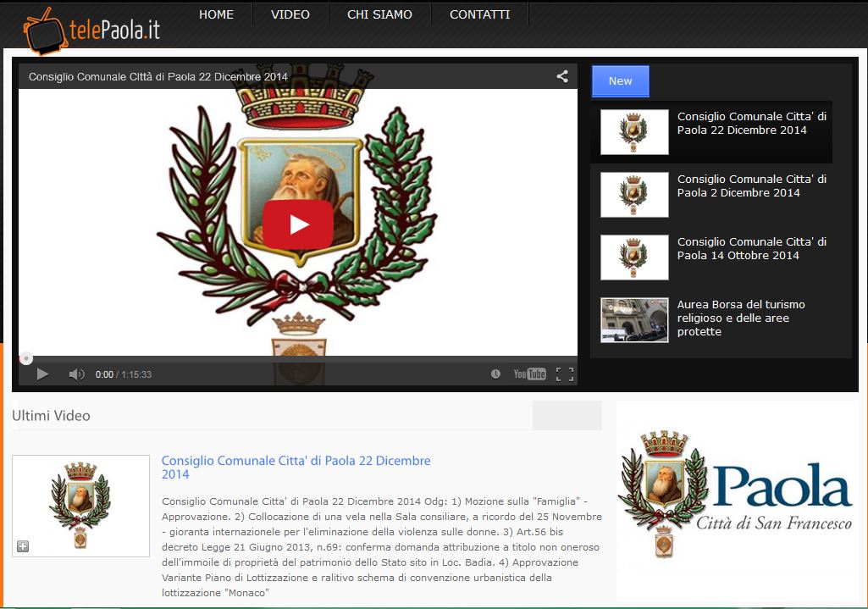The image size is (868, 609).
Task: Click the share icon on video player
Action: click(562, 76)
